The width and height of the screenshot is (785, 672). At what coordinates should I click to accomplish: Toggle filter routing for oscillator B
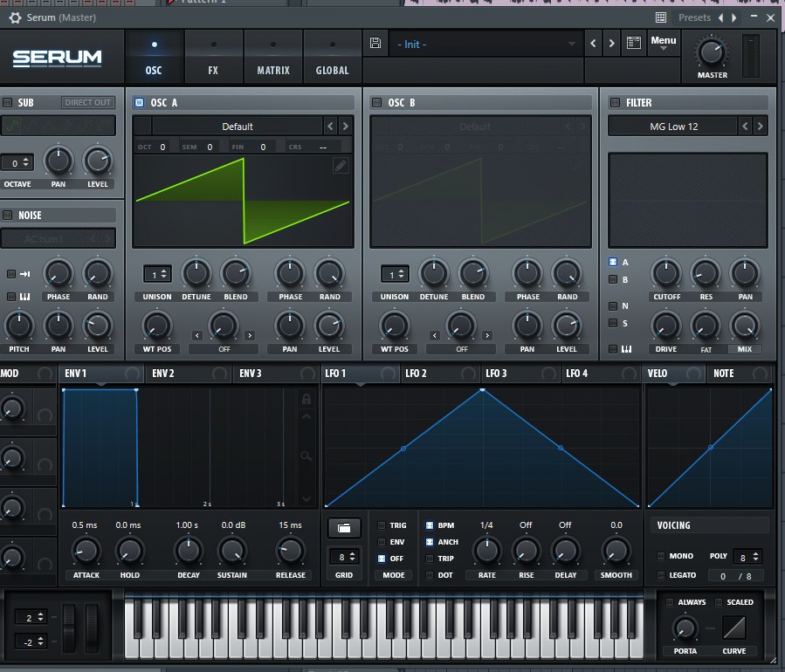pyautogui.click(x=613, y=279)
